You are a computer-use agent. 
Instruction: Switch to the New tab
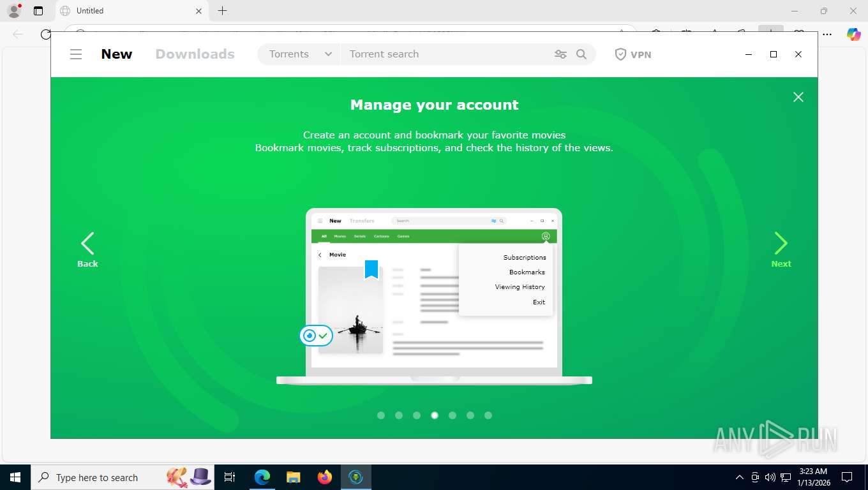pos(117,54)
